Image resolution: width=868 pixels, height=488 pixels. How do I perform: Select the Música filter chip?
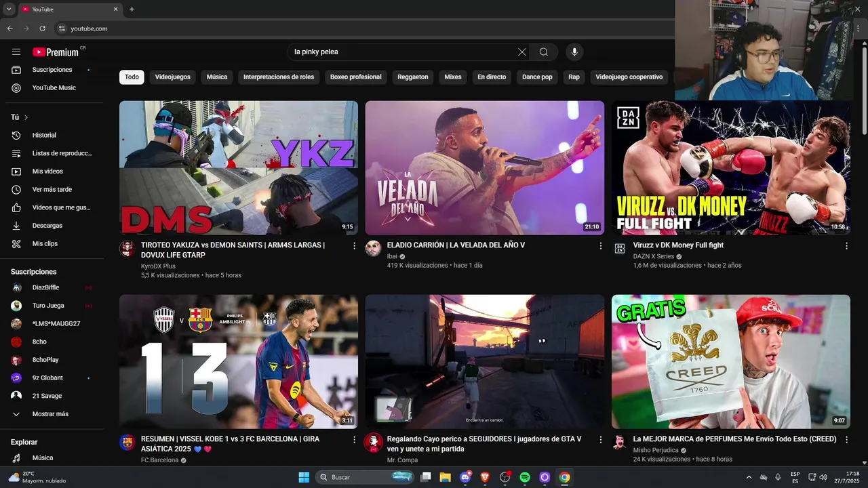(217, 77)
